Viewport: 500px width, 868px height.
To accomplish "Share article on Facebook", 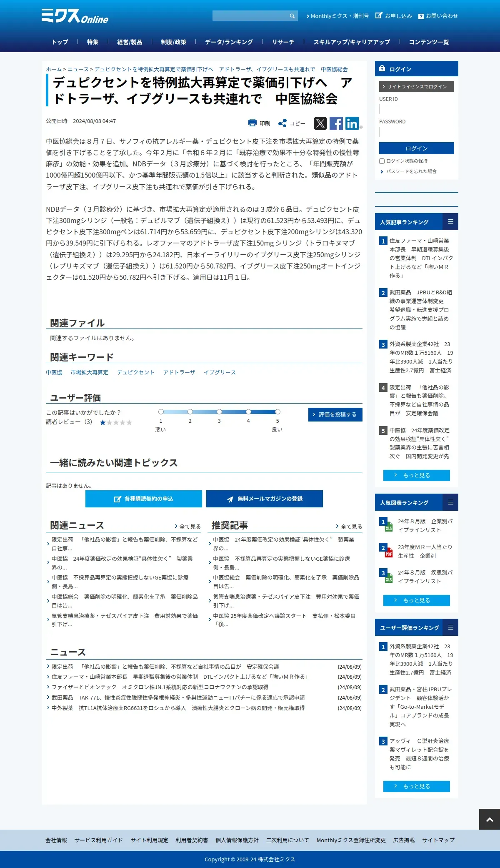I will click(336, 123).
